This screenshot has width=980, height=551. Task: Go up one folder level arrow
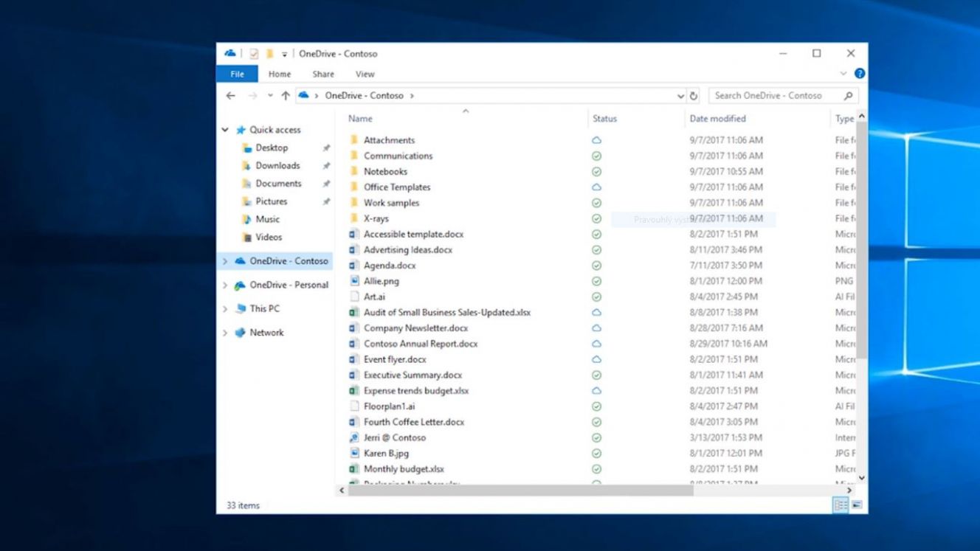pos(285,96)
